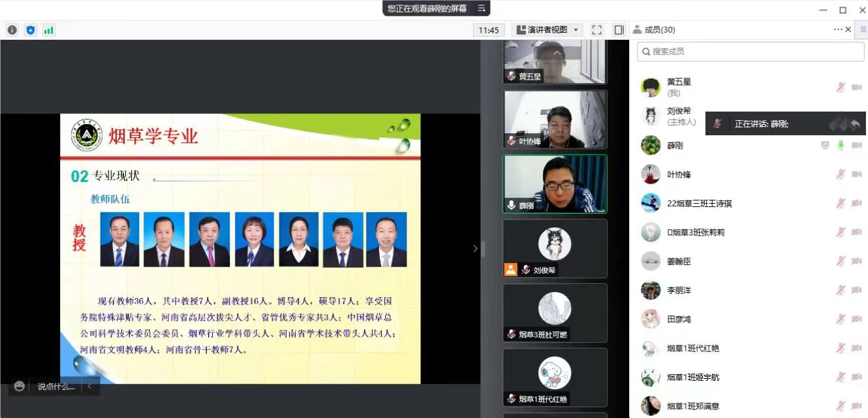This screenshot has width=868, height=418.
Task: Click the emoji icon near the chat box
Action: click(x=19, y=387)
